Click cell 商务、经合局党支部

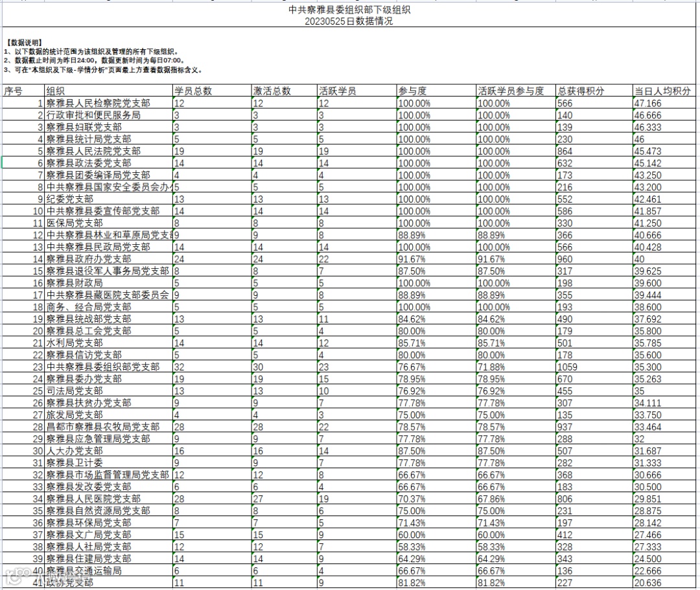108,307
